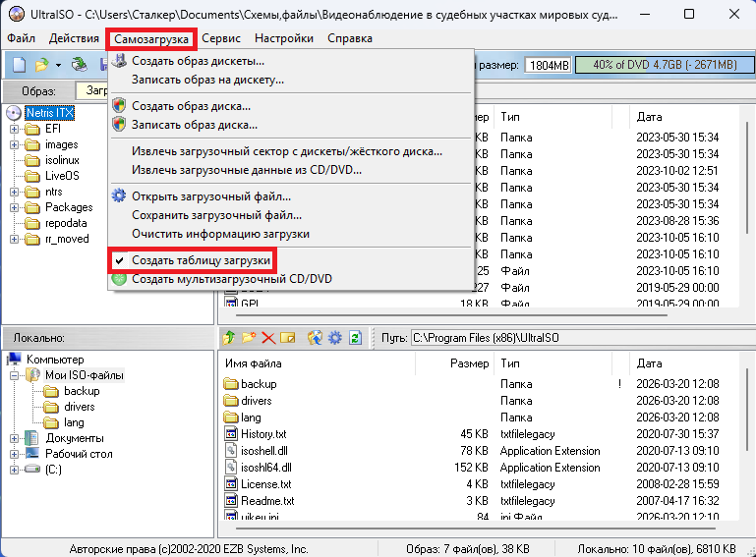Click the Путь local path field
The height and width of the screenshot is (557, 756).
tap(582, 338)
